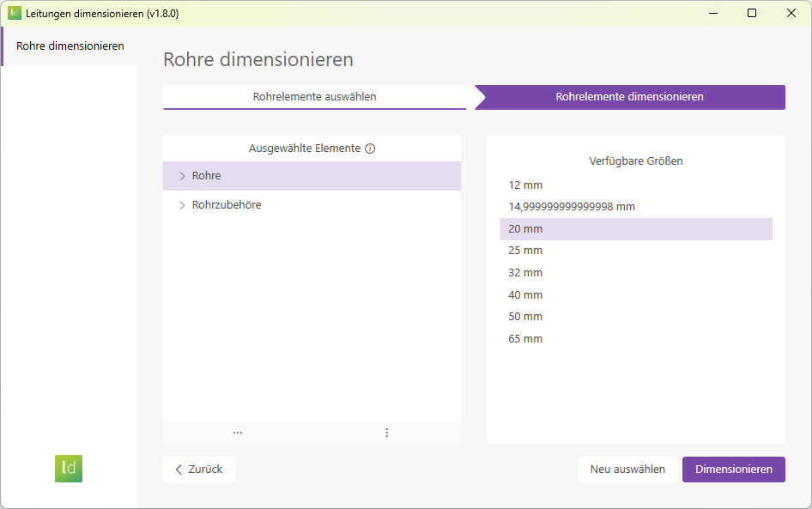Start dimensioning with the Dimensionieren button
The height and width of the screenshot is (509, 812).
[734, 470]
